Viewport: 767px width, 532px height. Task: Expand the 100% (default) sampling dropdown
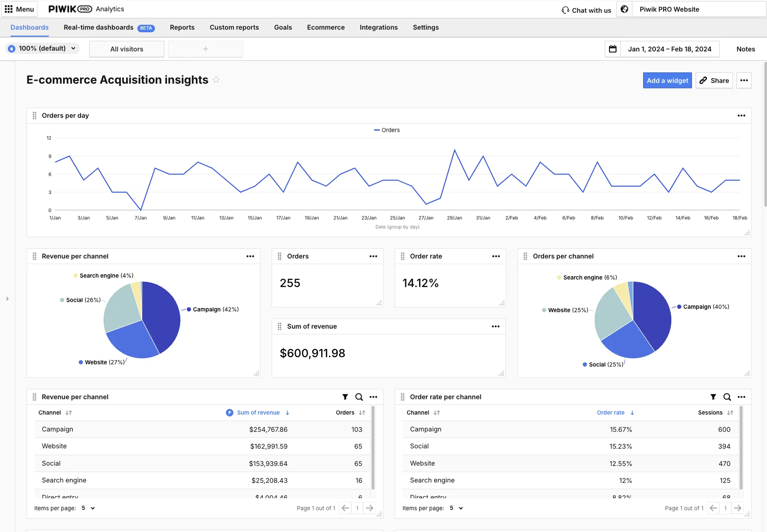tap(42, 48)
